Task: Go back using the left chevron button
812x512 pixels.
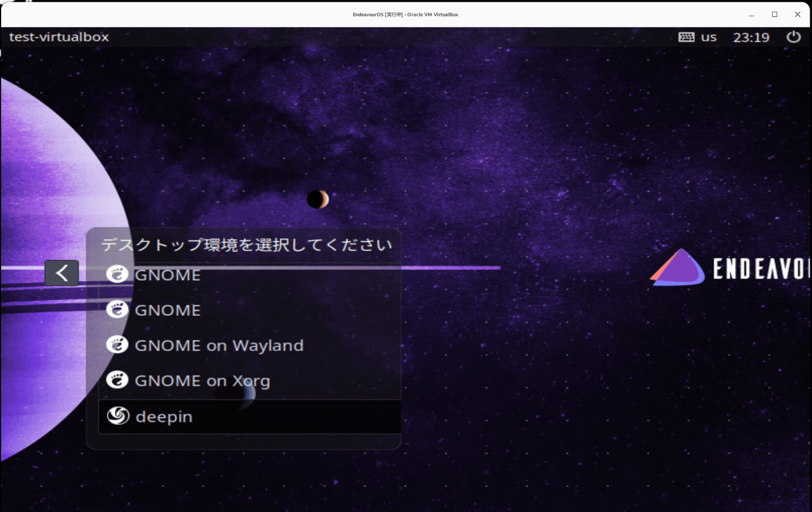Action: click(61, 272)
